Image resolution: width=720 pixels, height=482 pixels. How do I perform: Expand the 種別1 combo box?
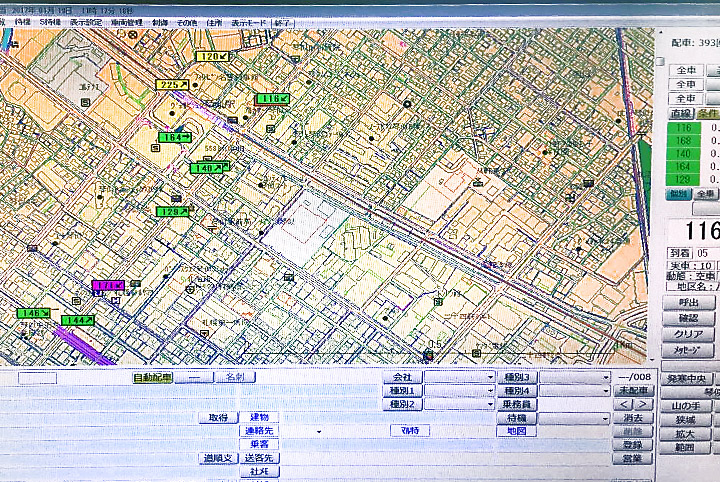(459, 391)
